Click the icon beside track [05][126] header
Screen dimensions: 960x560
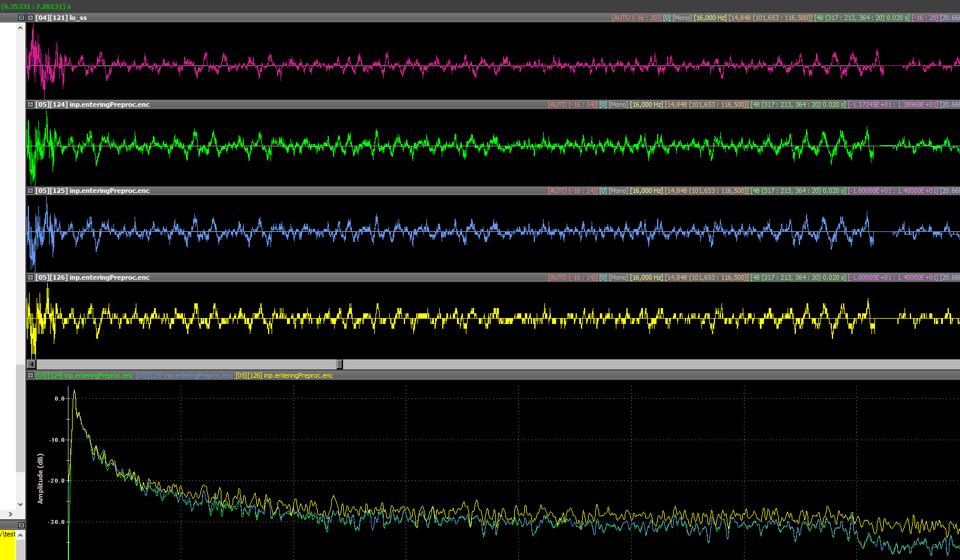point(30,277)
